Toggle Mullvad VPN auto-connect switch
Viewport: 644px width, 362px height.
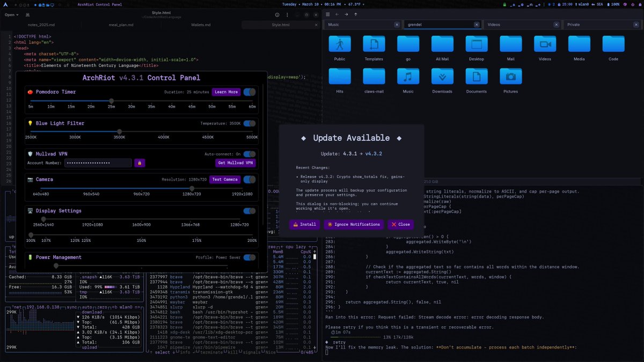click(250, 154)
